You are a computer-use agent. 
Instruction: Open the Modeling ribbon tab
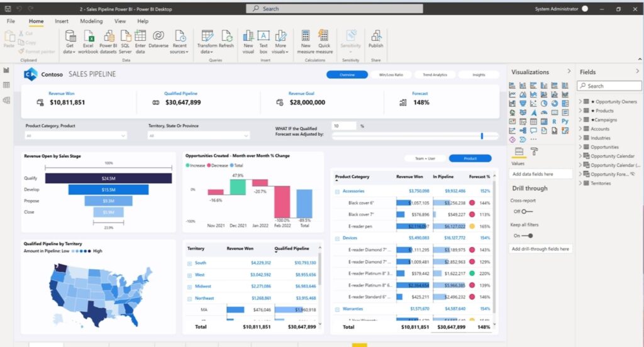[x=91, y=21]
